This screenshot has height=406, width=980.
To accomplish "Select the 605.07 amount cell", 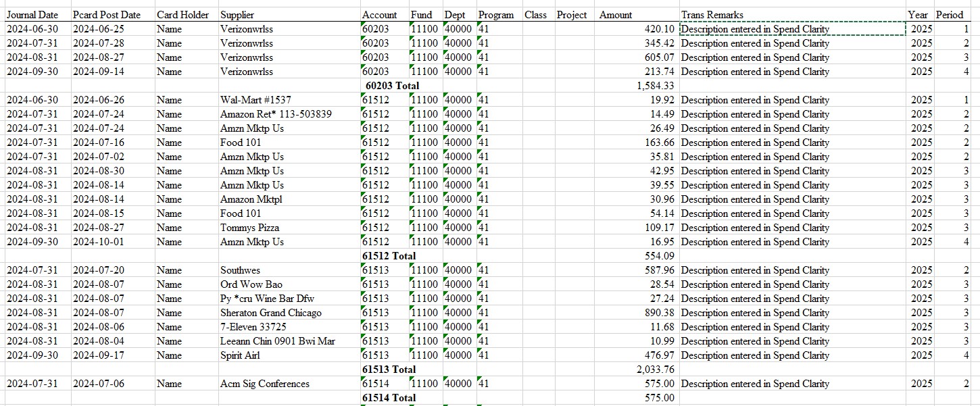I will [x=638, y=57].
